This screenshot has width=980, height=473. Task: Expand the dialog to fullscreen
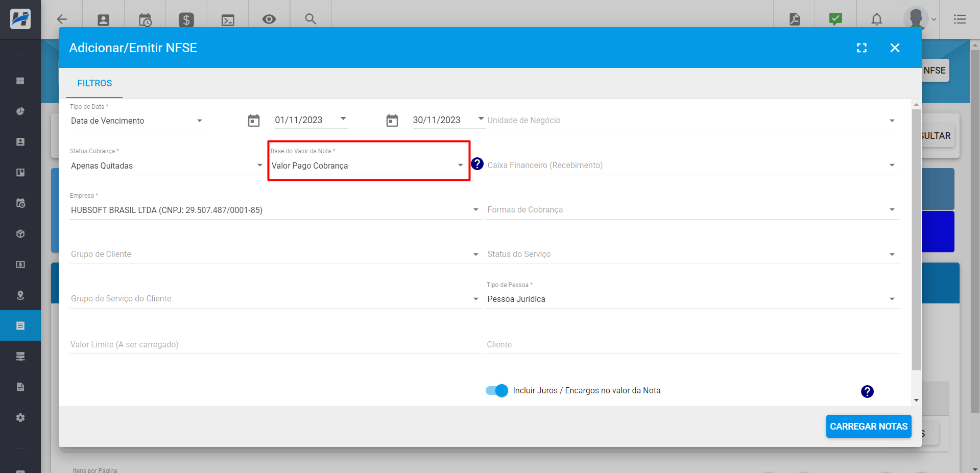coord(862,48)
